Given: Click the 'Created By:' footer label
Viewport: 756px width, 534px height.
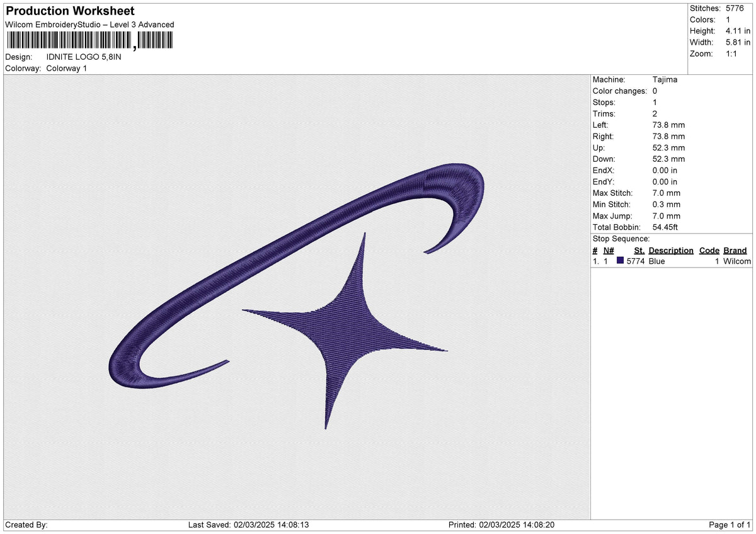Looking at the screenshot, I should coord(26,525).
